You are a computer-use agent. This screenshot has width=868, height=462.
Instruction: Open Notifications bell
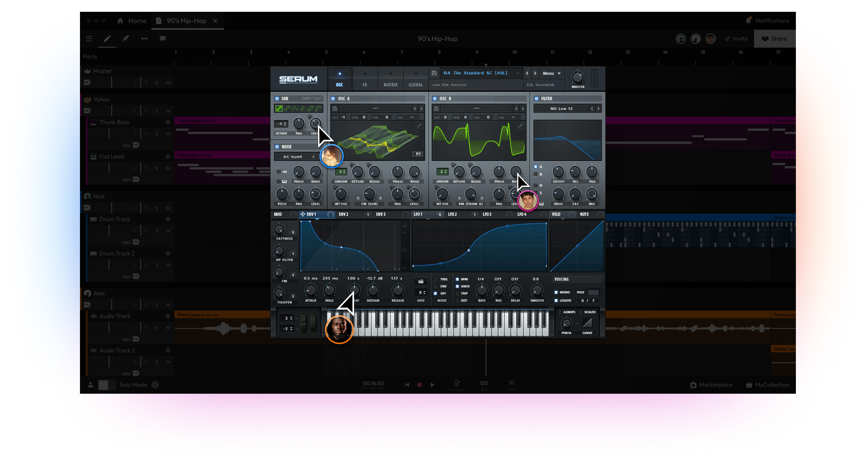point(748,21)
